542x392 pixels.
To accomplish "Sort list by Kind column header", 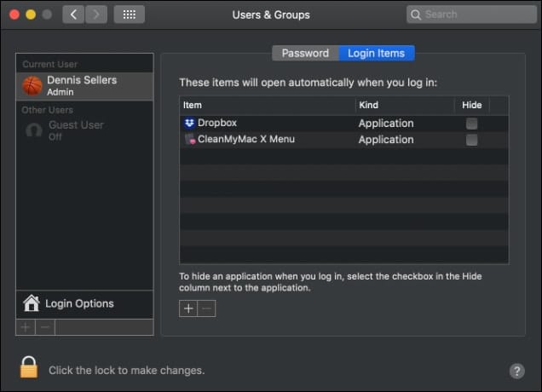I will click(x=404, y=105).
